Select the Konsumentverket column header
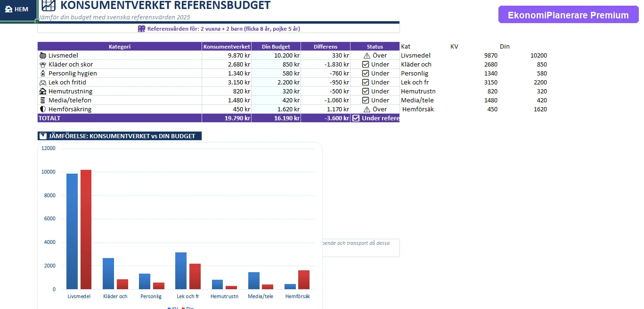This screenshot has height=309, width=644. point(227,47)
